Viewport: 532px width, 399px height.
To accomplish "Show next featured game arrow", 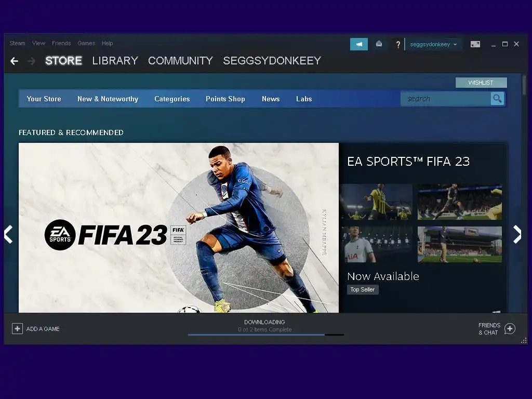I will coord(517,234).
